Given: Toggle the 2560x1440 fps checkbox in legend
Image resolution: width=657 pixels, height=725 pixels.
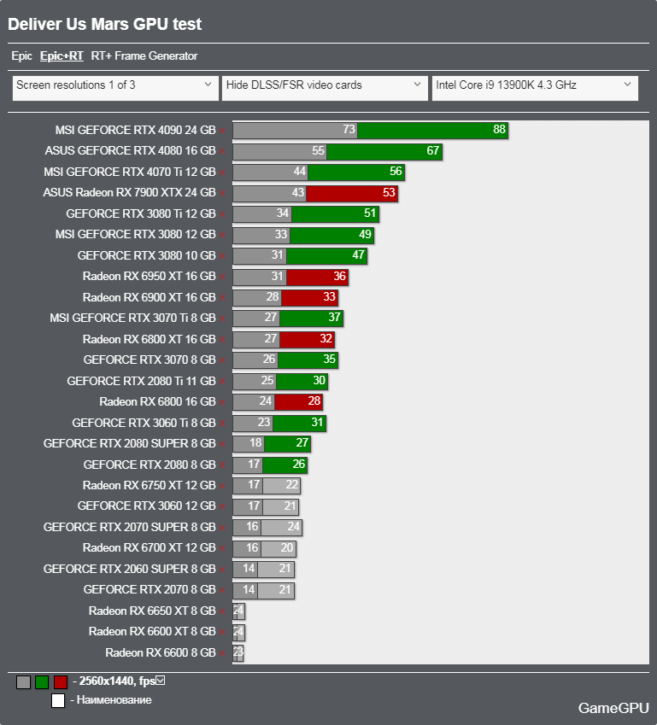Looking at the screenshot, I should [160, 681].
